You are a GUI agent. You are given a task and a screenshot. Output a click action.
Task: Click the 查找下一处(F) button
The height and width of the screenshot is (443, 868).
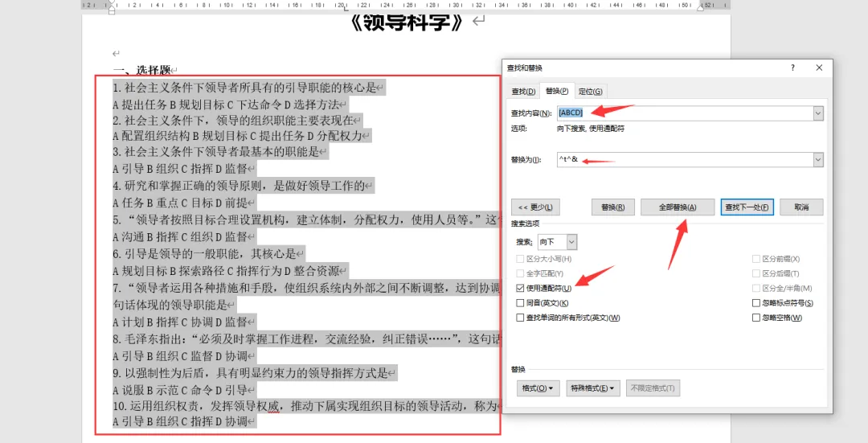[747, 207]
